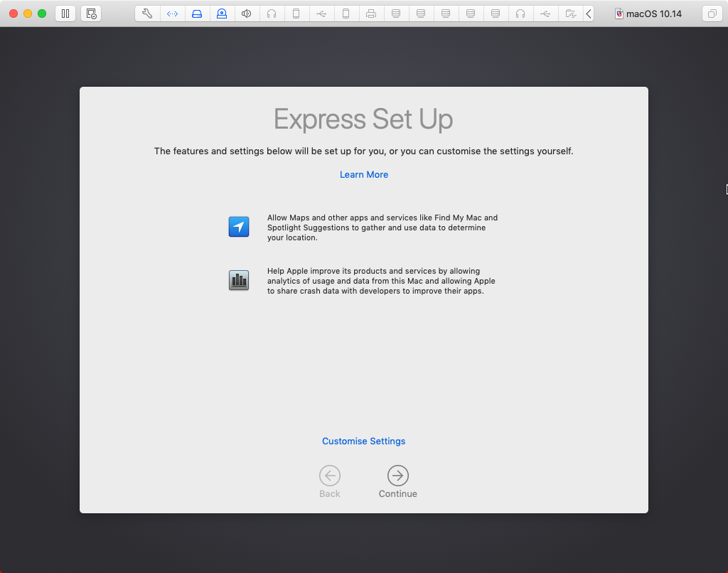Click the USB connector icon
This screenshot has width=728, height=573.
pyautogui.click(x=321, y=13)
